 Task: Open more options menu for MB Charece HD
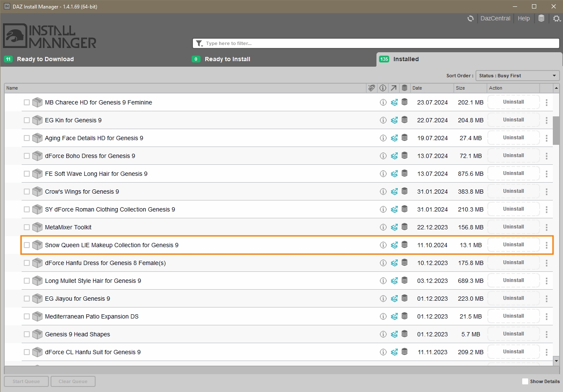pyautogui.click(x=546, y=102)
